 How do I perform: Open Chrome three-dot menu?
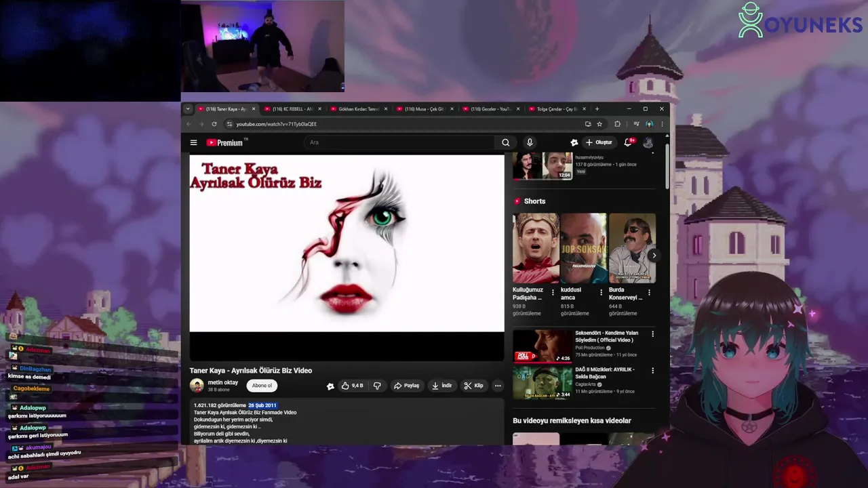[662, 124]
